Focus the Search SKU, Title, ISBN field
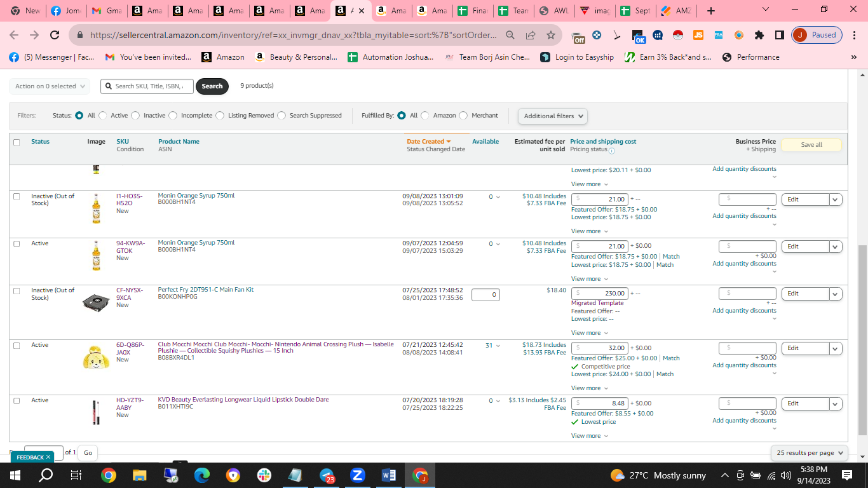 click(147, 86)
